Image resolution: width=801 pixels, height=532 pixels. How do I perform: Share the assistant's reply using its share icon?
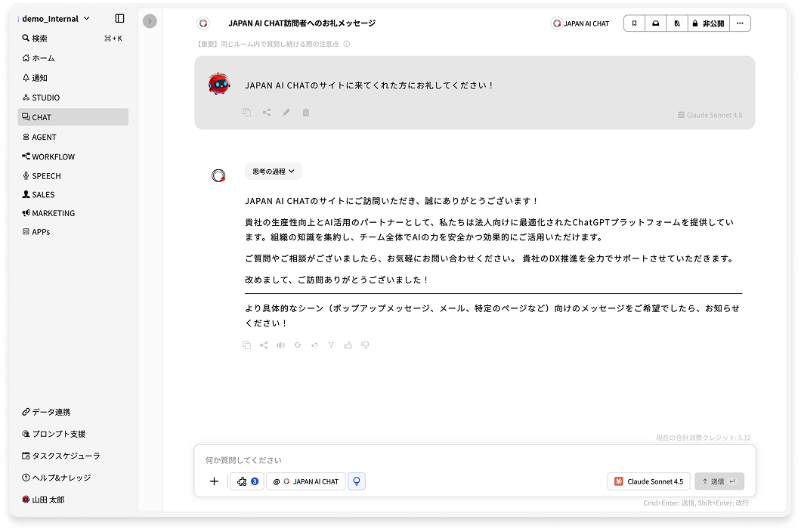264,345
